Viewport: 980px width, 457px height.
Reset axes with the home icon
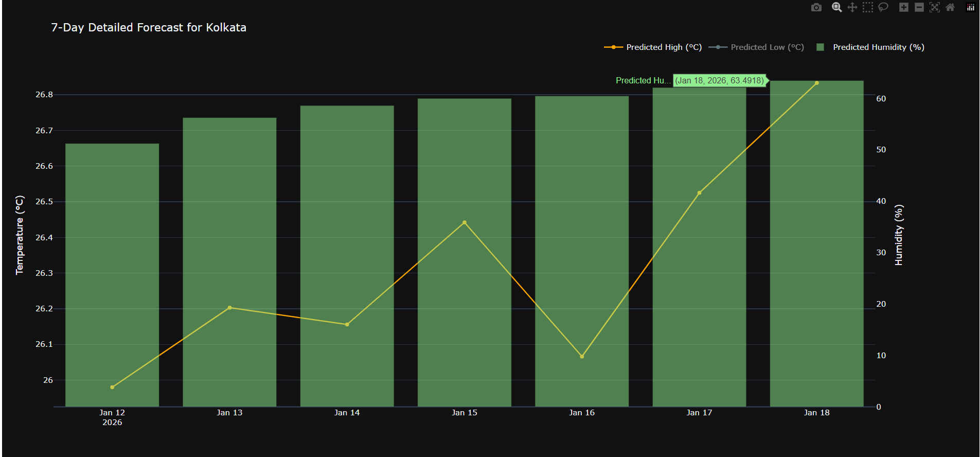pos(950,7)
